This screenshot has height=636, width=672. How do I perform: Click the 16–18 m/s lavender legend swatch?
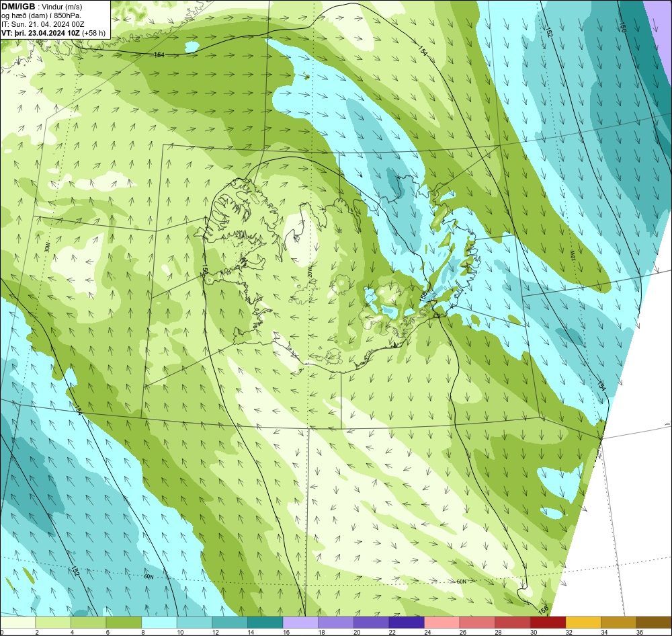300,623
